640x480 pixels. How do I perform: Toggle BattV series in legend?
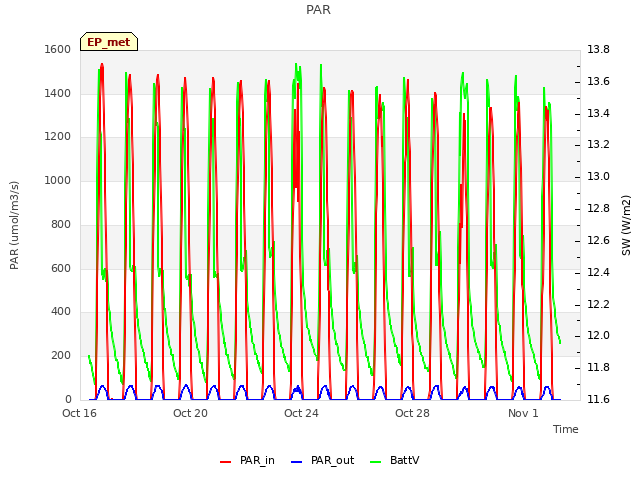pyautogui.click(x=394, y=460)
